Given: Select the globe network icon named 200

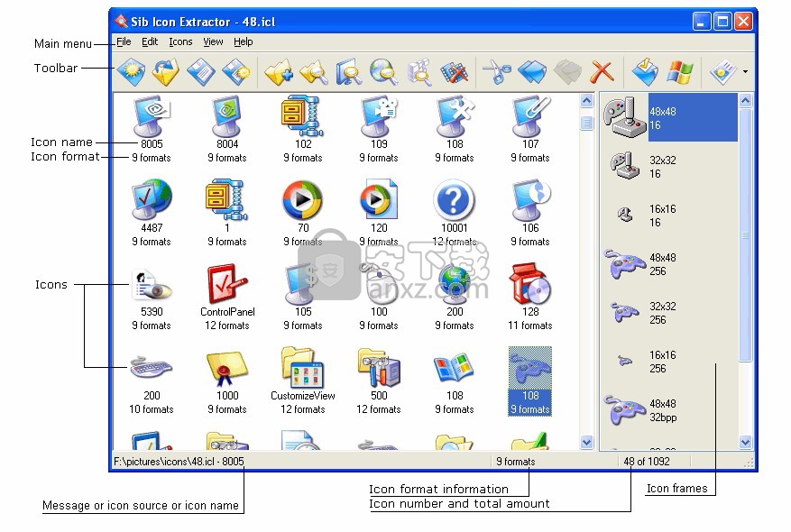Looking at the screenshot, I should coord(455,297).
